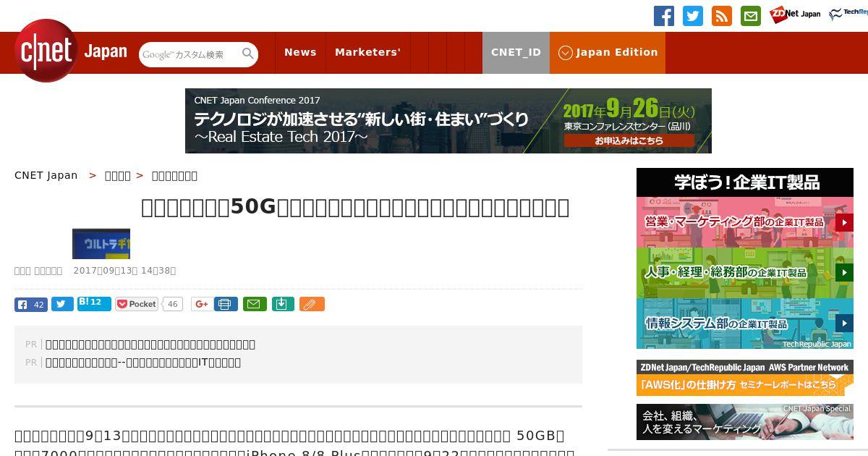Go to CNET Japan breadcrumb link
This screenshot has width=868, height=456.
pos(46,175)
